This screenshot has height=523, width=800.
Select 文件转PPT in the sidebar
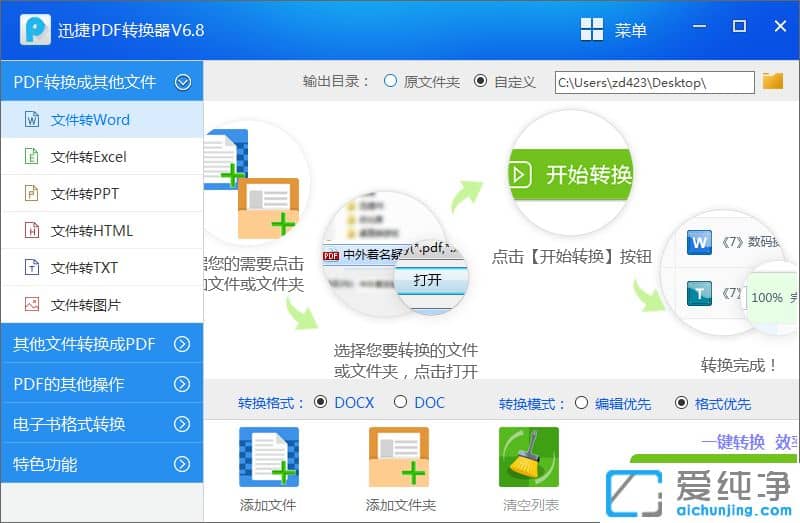pos(102,193)
